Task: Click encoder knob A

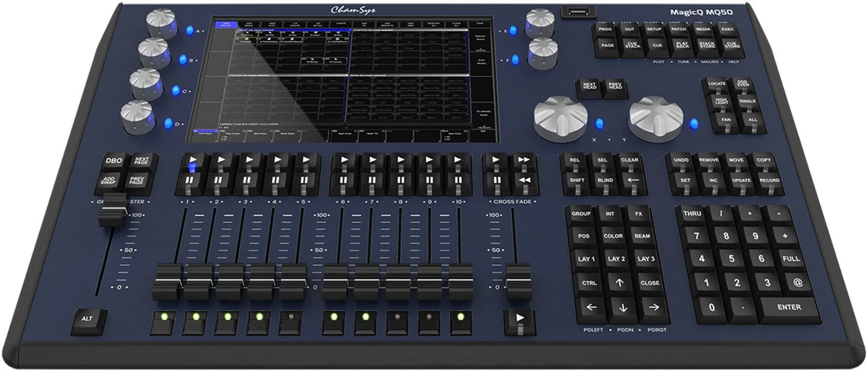Action: pyautogui.click(x=162, y=23)
